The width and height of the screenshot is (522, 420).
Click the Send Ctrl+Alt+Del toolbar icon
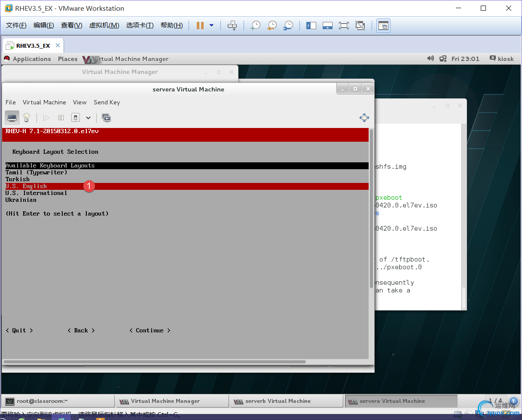pyautogui.click(x=232, y=26)
